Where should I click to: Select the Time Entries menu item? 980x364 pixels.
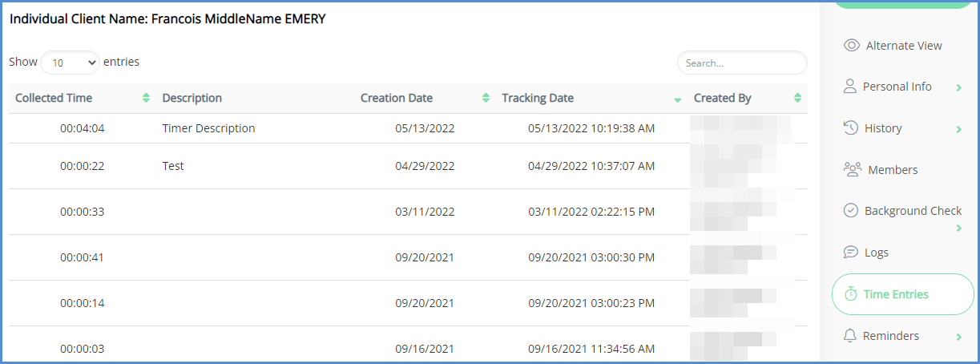pos(896,294)
